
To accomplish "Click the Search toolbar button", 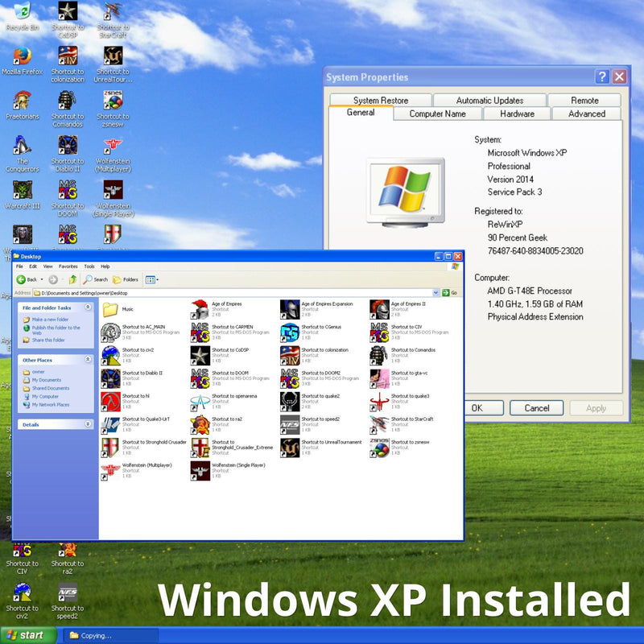I will [95, 279].
